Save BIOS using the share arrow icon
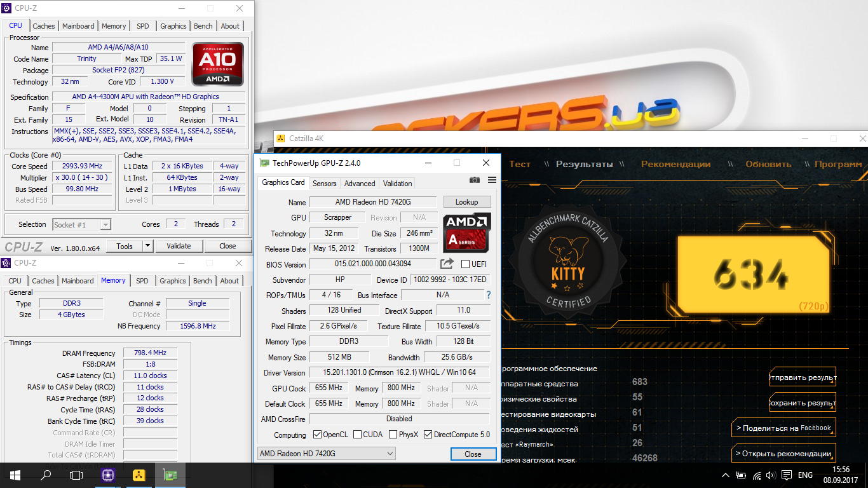Viewport: 868px width, 488px height. point(447,264)
